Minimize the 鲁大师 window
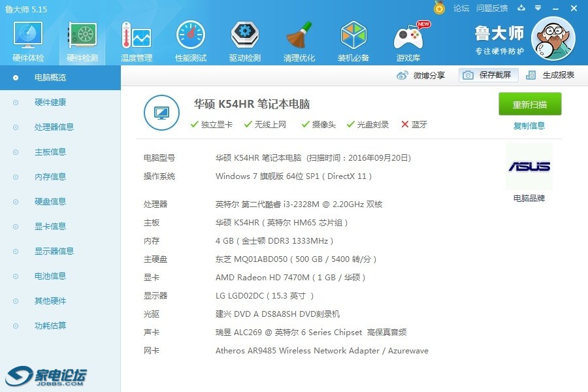 point(556,8)
